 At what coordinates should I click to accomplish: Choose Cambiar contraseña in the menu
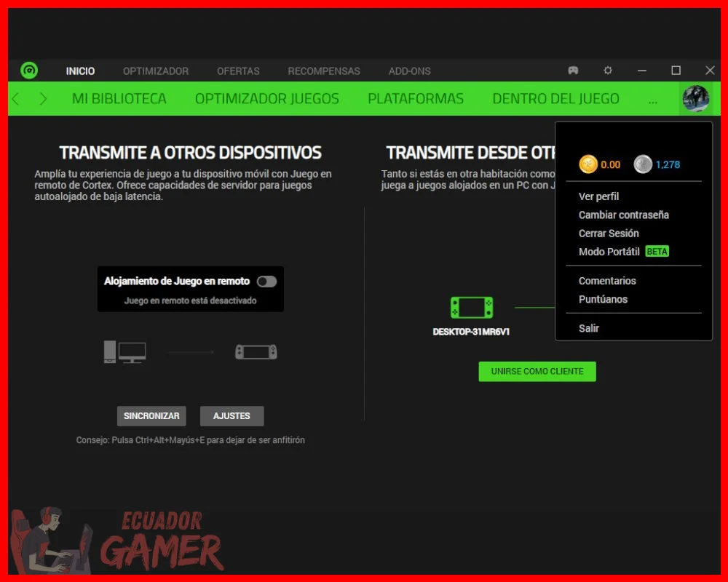pyautogui.click(x=624, y=215)
